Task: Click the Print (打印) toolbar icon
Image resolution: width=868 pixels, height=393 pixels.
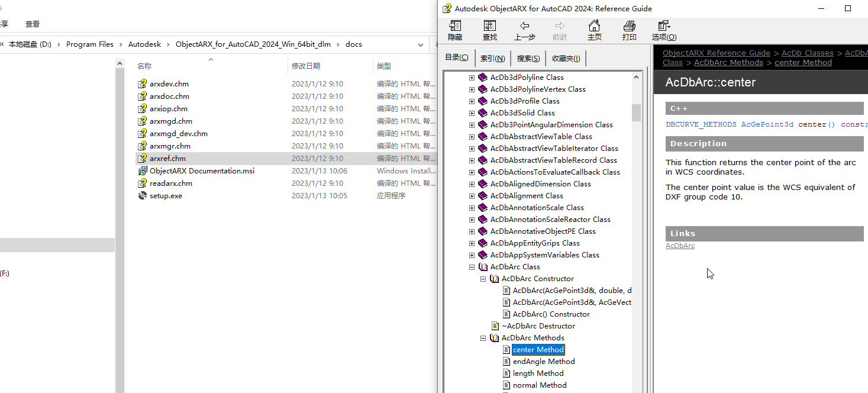Action: 630,26
